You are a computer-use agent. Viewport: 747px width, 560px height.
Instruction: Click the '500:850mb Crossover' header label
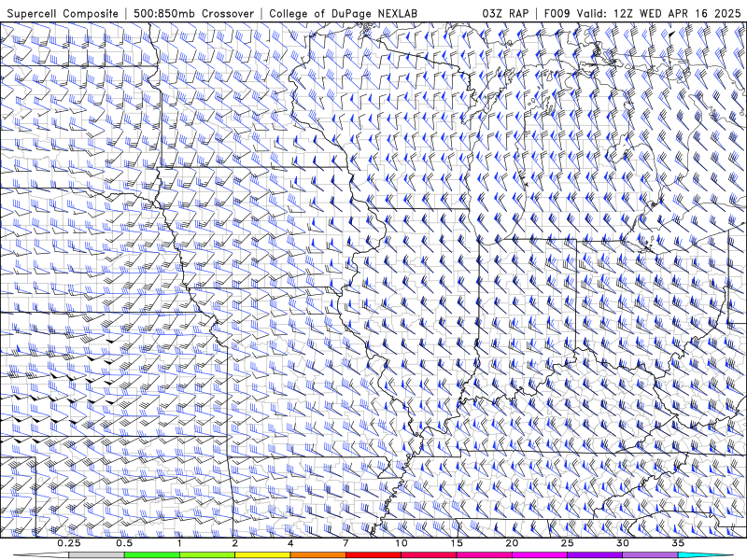click(x=193, y=13)
